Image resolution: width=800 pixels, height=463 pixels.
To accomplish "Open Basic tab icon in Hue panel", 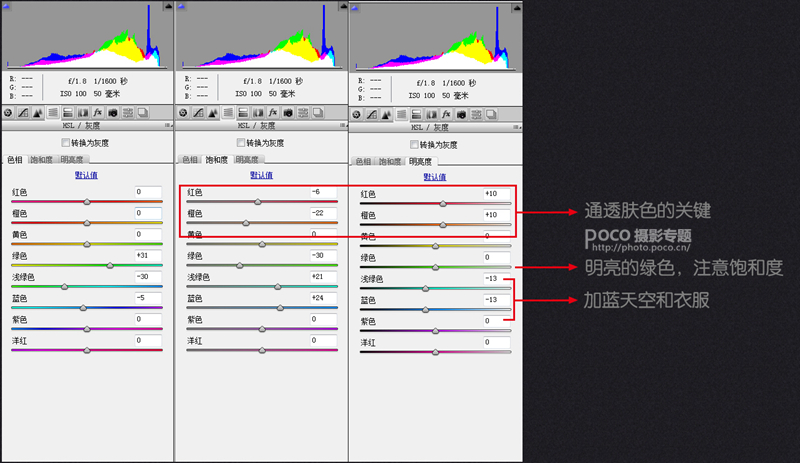I will [8, 113].
